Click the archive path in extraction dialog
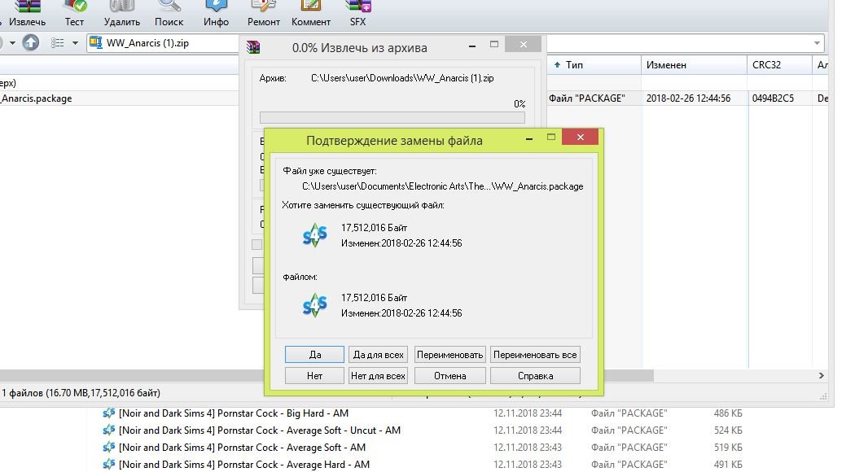 [402, 78]
